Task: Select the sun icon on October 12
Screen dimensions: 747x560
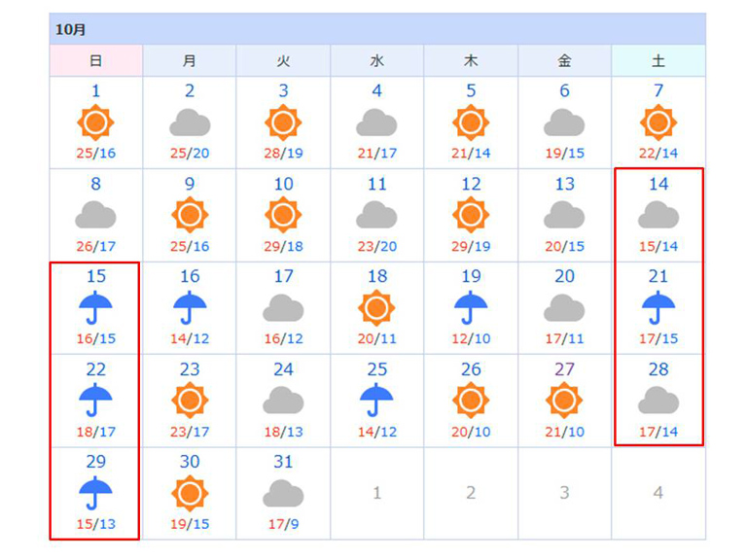Action: click(x=471, y=215)
